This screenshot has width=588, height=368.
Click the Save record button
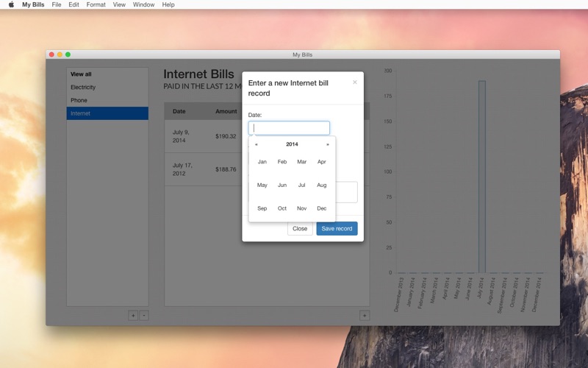click(x=337, y=228)
